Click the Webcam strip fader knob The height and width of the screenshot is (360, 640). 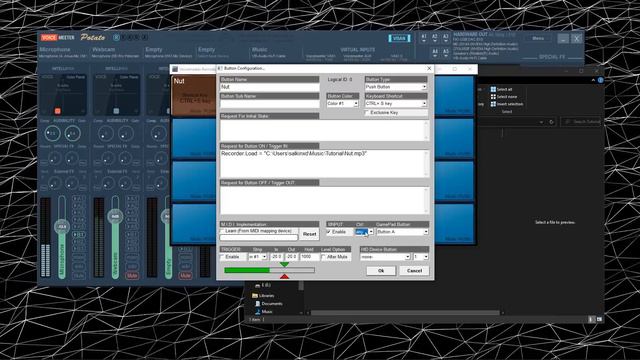(x=115, y=216)
